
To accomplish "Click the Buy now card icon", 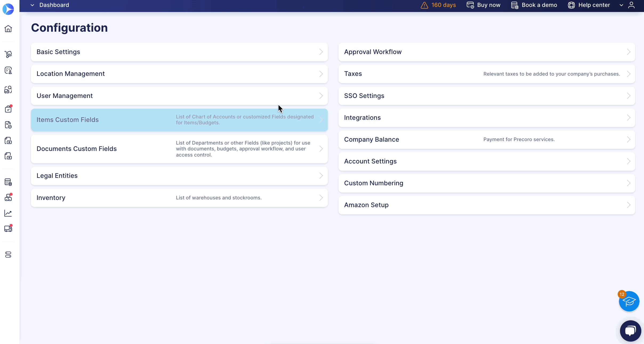I will click(x=470, y=5).
